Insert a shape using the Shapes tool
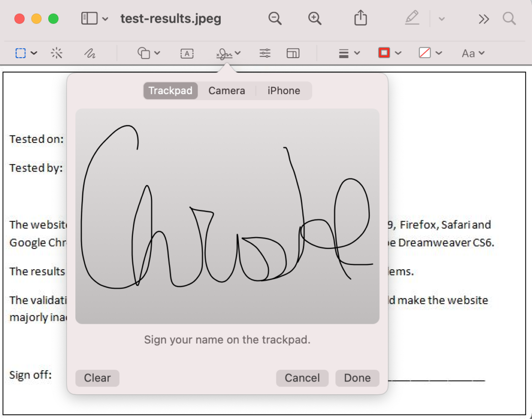The width and height of the screenshot is (532, 419). tap(145, 53)
